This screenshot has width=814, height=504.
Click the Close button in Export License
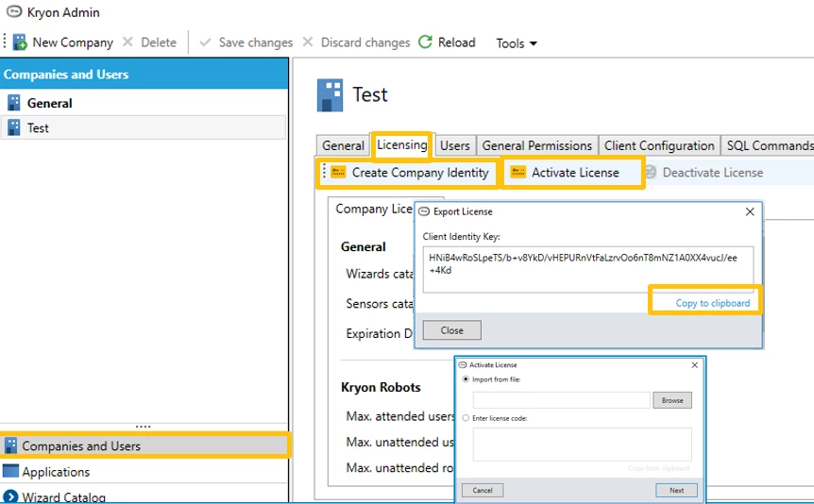tap(451, 330)
